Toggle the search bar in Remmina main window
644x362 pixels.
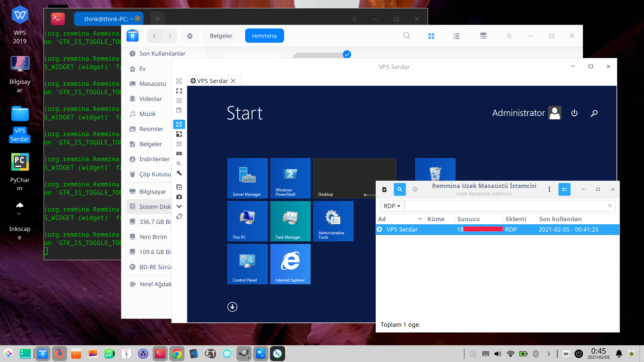pos(399,189)
